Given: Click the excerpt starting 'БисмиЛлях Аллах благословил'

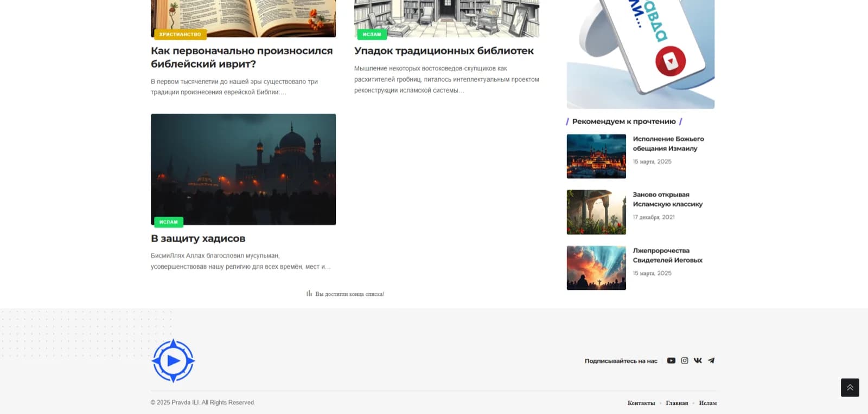Looking at the screenshot, I should tap(241, 261).
